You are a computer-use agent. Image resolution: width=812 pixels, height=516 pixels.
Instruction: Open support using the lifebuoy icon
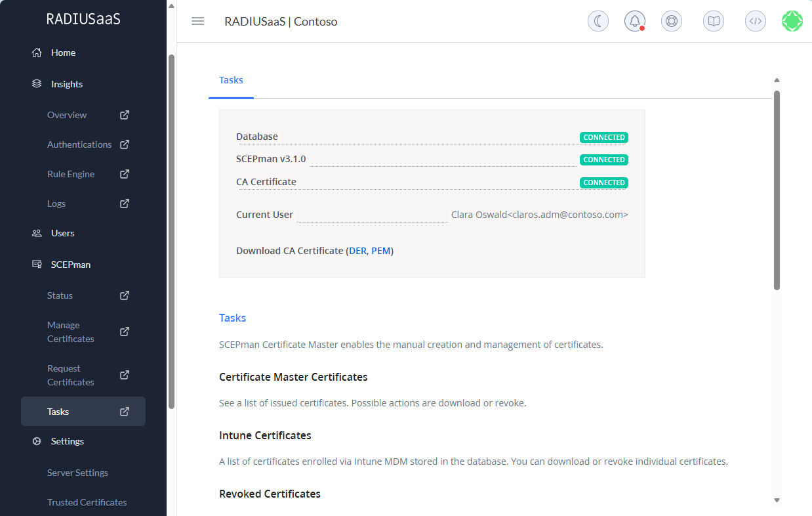671,20
